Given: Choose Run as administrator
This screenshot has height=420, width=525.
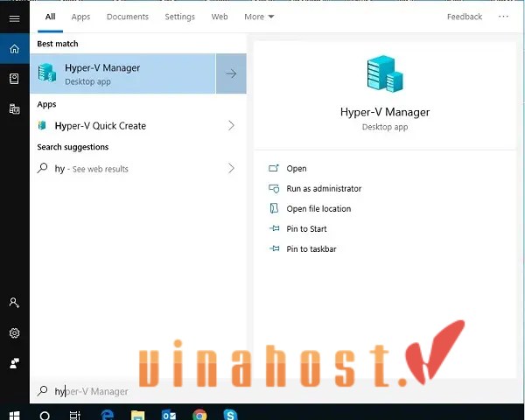Looking at the screenshot, I should coord(324,189).
